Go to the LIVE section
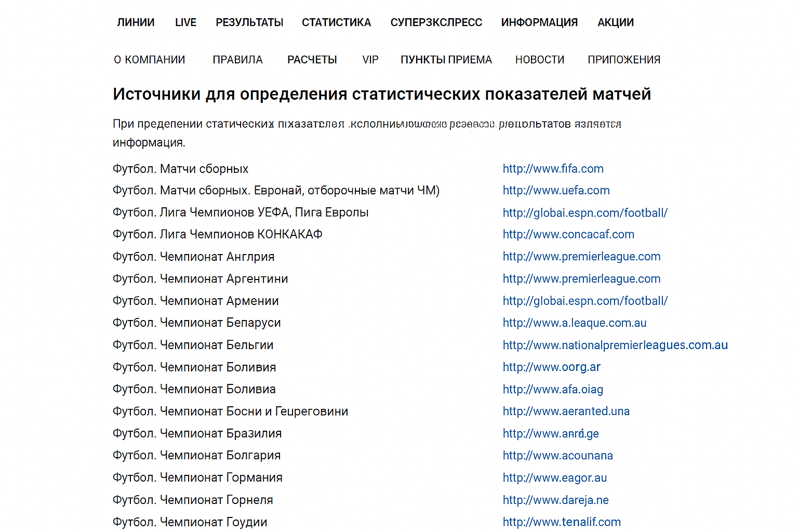The height and width of the screenshot is (532, 798). pos(185,22)
